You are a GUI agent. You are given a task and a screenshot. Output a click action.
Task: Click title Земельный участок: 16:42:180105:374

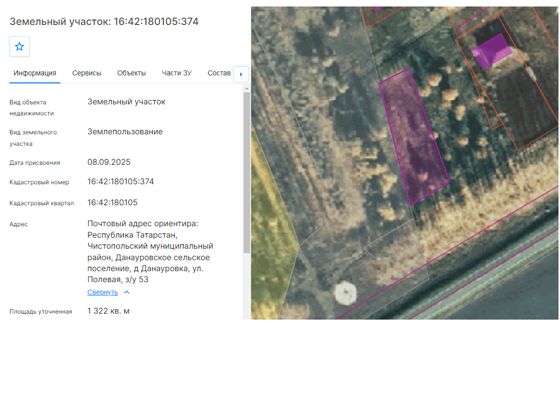click(104, 21)
